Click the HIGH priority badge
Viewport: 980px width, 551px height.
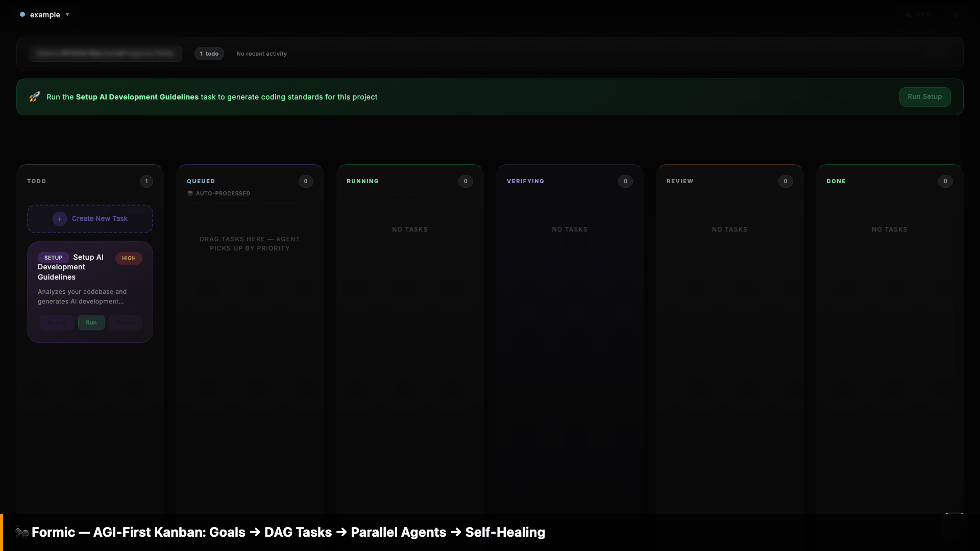coord(129,258)
